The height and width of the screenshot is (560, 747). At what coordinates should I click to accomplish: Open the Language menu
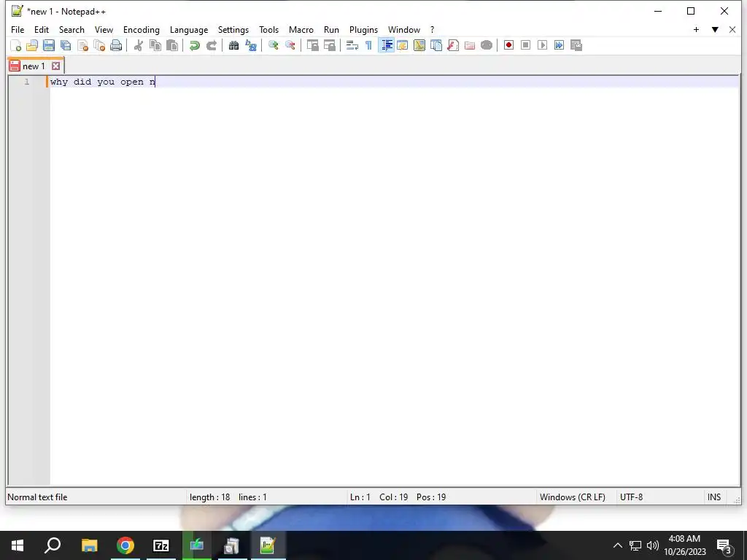coord(189,29)
